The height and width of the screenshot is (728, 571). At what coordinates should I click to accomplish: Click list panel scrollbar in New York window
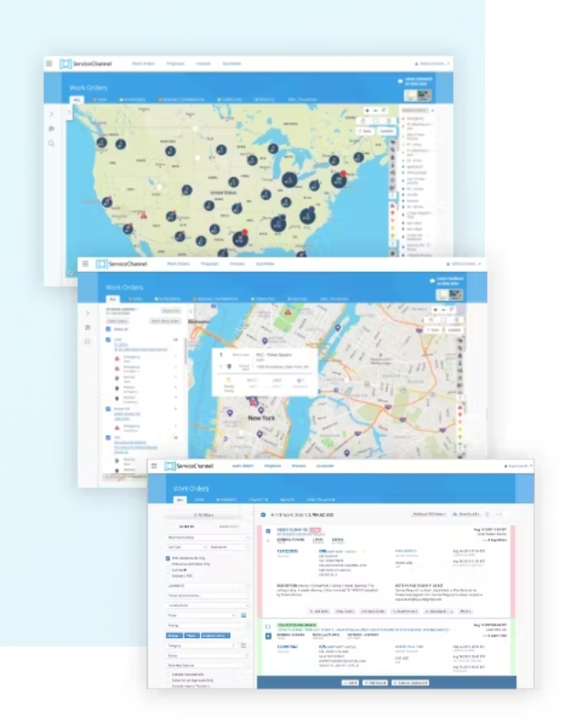click(x=185, y=350)
